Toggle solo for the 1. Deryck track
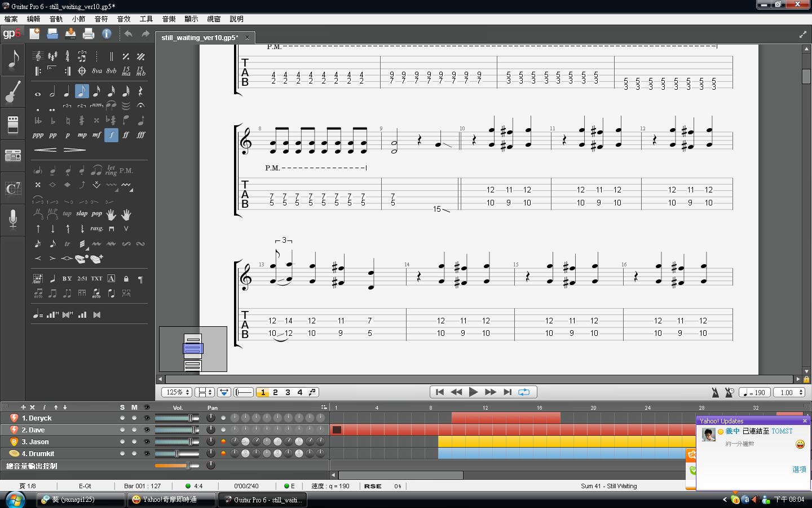This screenshot has height=508, width=812. (122, 418)
